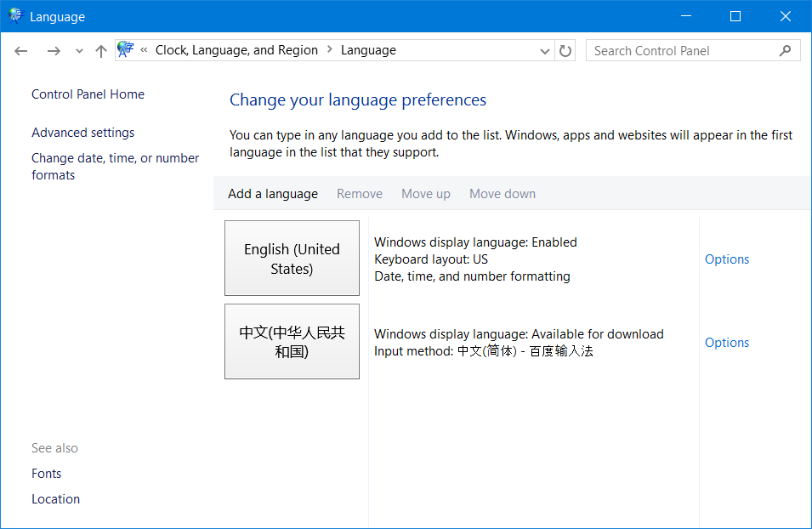Viewport: 812px width, 529px height.
Task: Click the Search Control Panel field
Action: coord(693,51)
